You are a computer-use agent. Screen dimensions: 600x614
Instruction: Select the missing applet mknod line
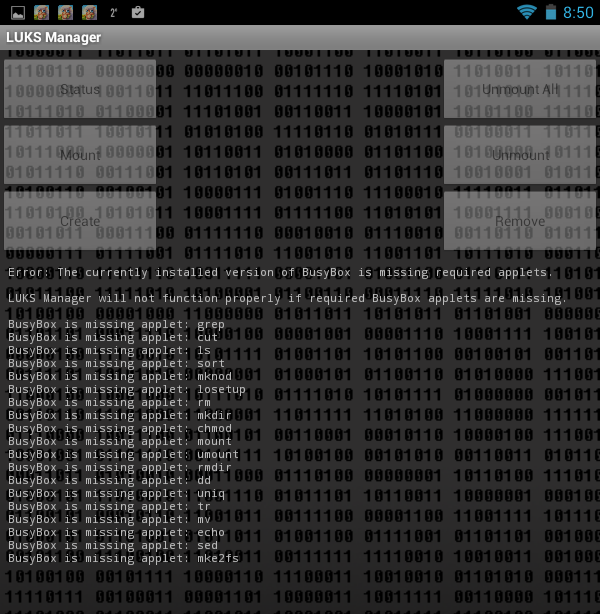[120, 376]
